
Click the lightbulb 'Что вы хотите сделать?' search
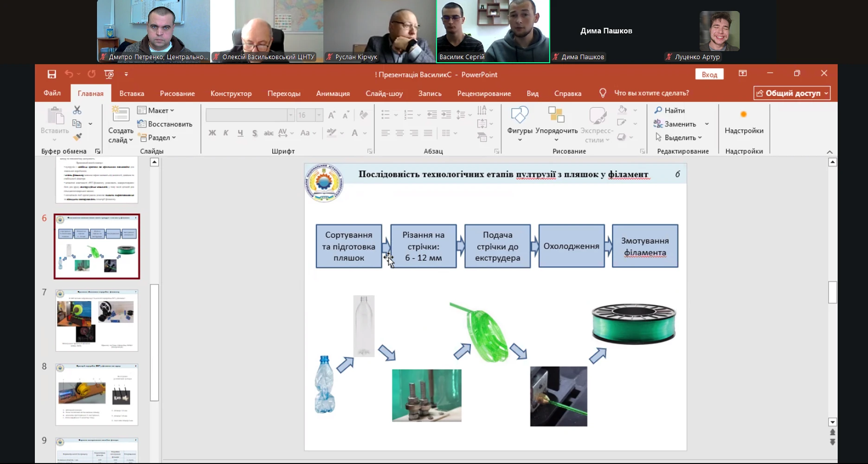pyautogui.click(x=603, y=93)
